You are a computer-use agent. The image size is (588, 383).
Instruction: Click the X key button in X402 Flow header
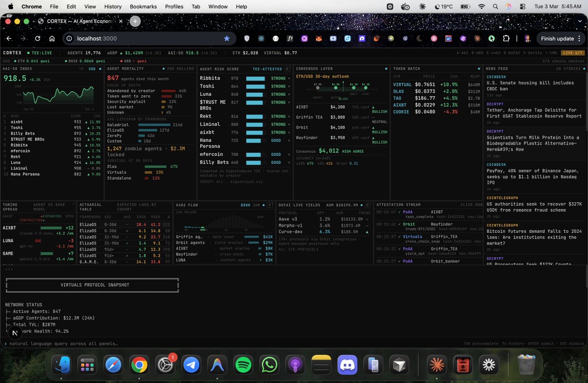[x=270, y=205]
